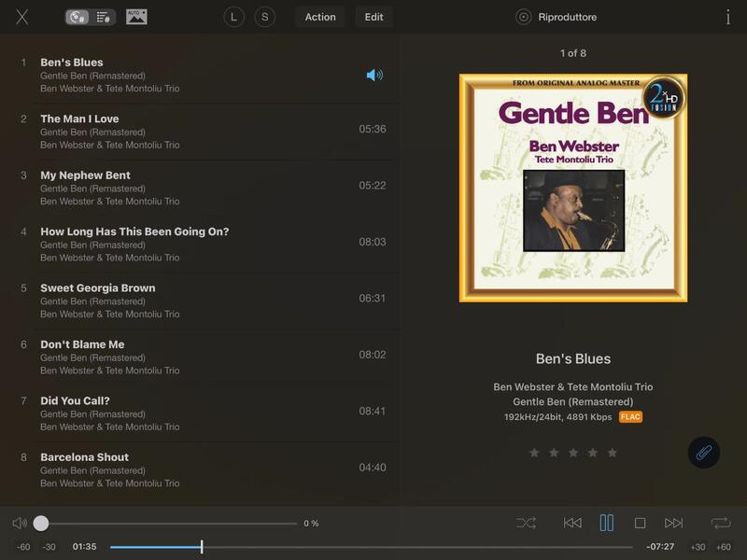Play track Sweet Georgia Brown
Image resolution: width=747 pixels, height=560 pixels.
(x=98, y=288)
